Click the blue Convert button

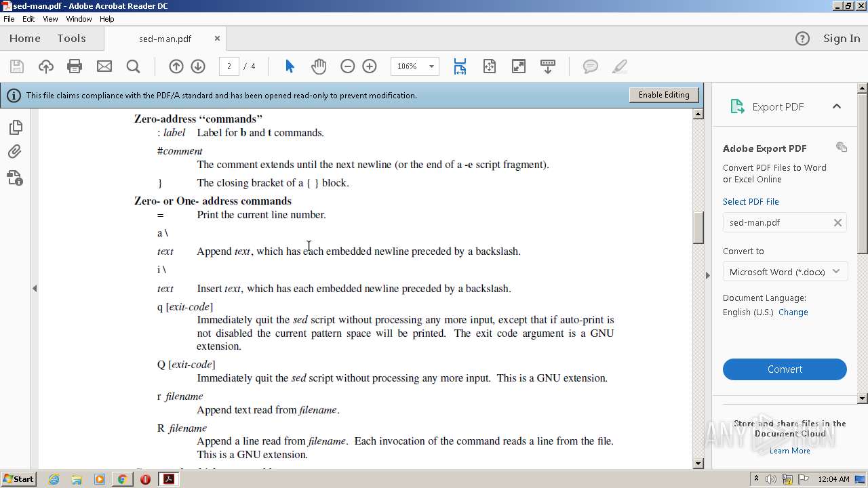tap(785, 369)
